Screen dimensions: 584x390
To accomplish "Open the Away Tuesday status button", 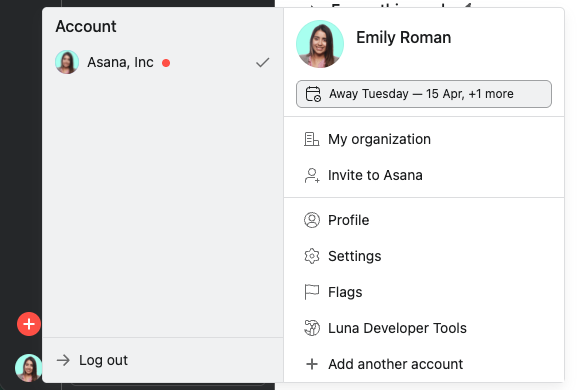I will point(424,94).
